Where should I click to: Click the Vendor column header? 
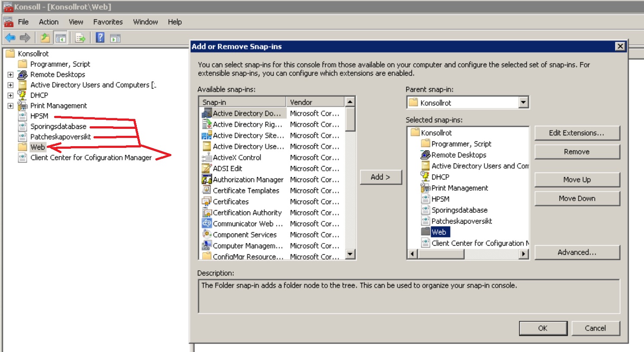316,102
